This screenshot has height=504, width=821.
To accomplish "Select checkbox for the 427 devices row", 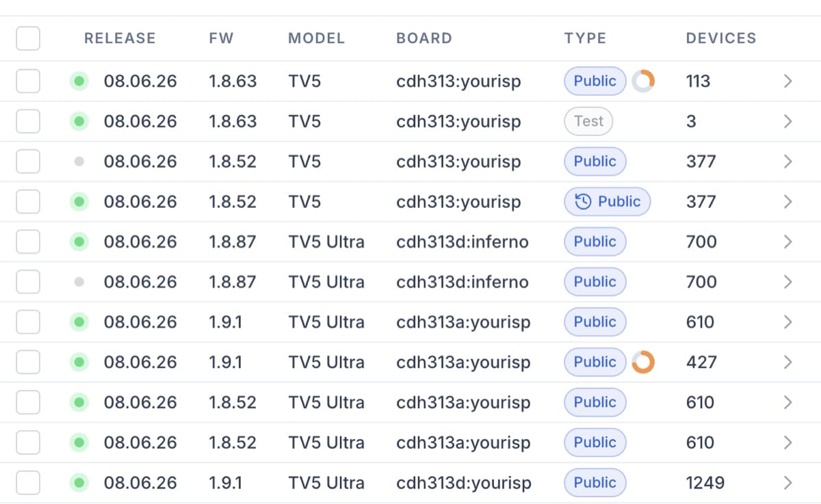I will click(28, 362).
